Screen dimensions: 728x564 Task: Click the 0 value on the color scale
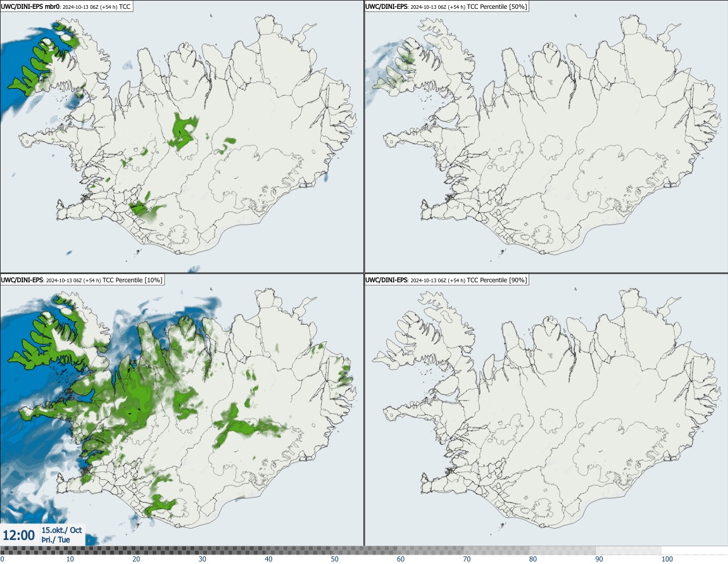pyautogui.click(x=3, y=559)
